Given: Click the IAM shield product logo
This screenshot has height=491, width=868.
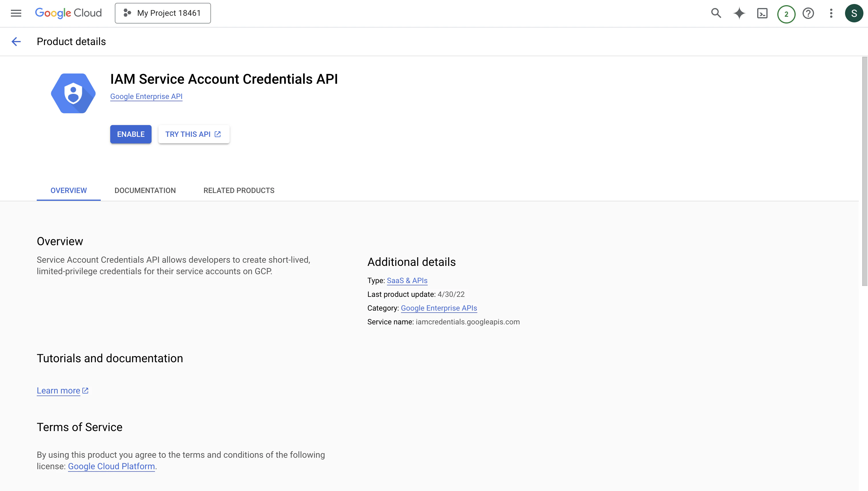Looking at the screenshot, I should coord(73,93).
